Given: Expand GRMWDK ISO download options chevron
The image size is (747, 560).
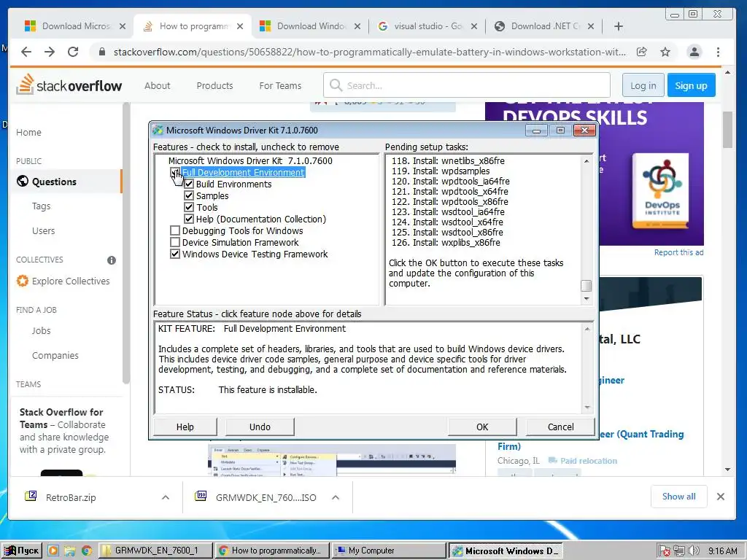Looking at the screenshot, I should click(336, 497).
